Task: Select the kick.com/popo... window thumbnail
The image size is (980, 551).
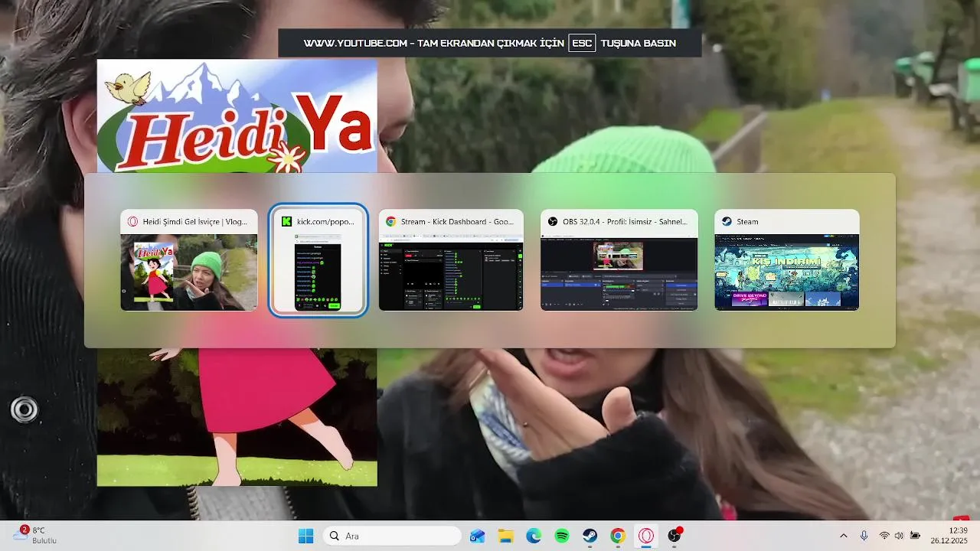Action: click(x=318, y=260)
